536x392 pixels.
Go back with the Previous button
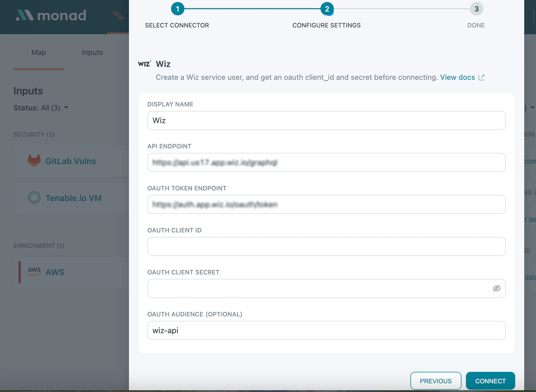[x=436, y=381]
